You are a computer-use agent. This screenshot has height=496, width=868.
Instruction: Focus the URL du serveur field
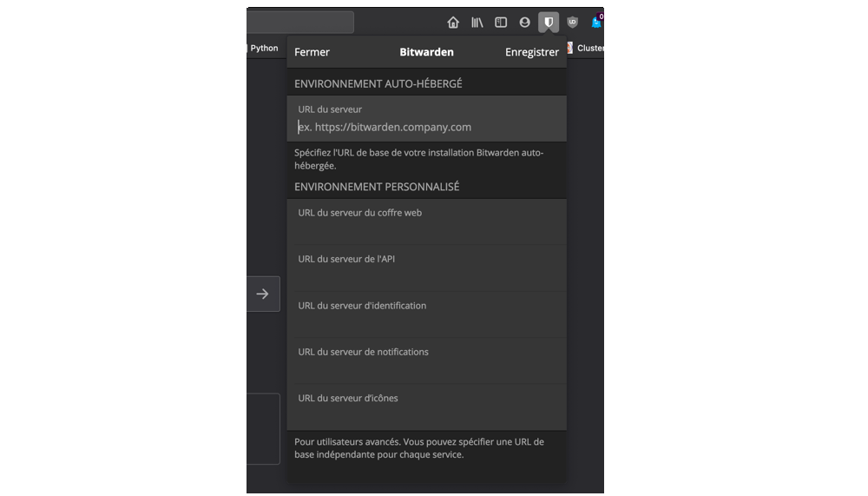(427, 119)
